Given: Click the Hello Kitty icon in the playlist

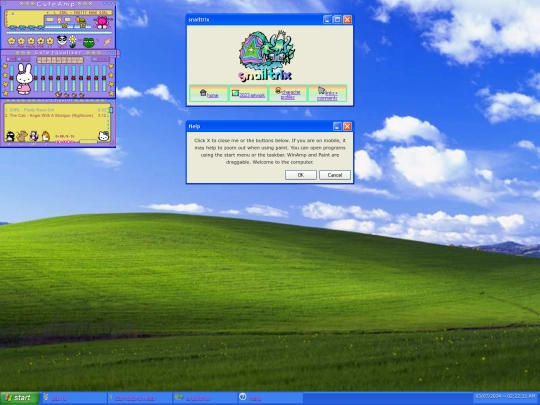Looking at the screenshot, I should [104, 136].
